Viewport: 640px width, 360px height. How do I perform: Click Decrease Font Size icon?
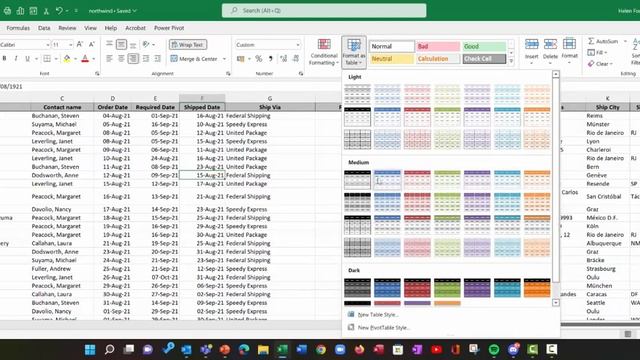coord(91,44)
